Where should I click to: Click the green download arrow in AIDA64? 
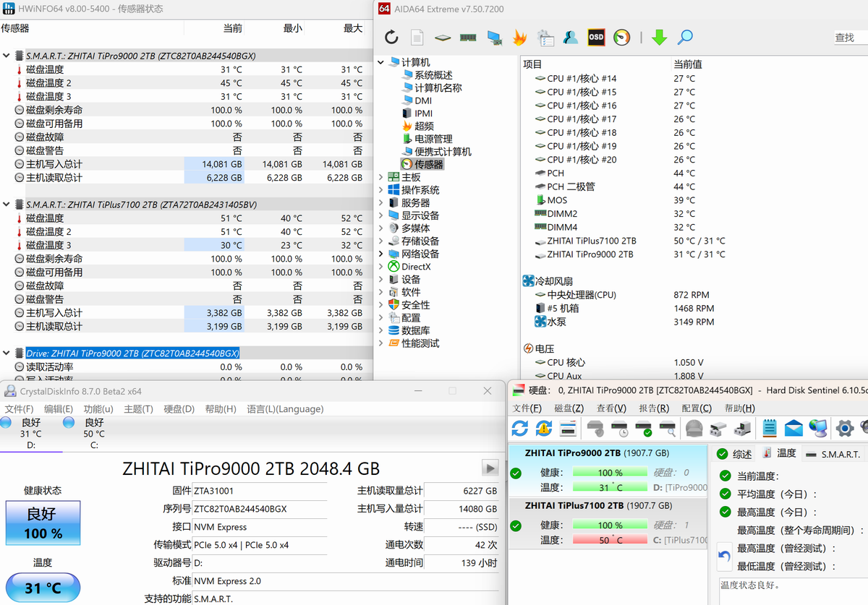659,37
